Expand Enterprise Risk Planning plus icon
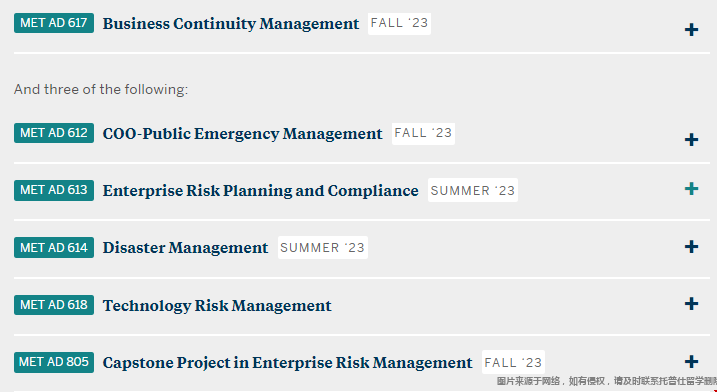This screenshot has width=717, height=392. tap(691, 189)
